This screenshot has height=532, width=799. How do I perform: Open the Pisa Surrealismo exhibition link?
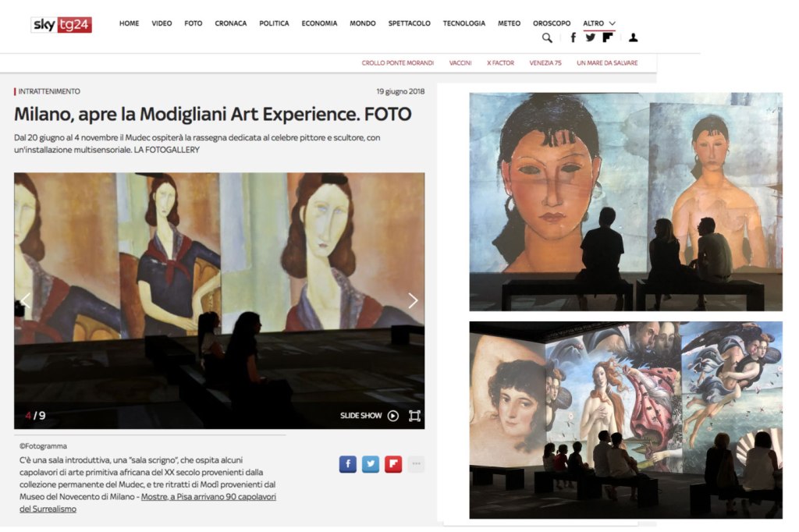pos(147,502)
